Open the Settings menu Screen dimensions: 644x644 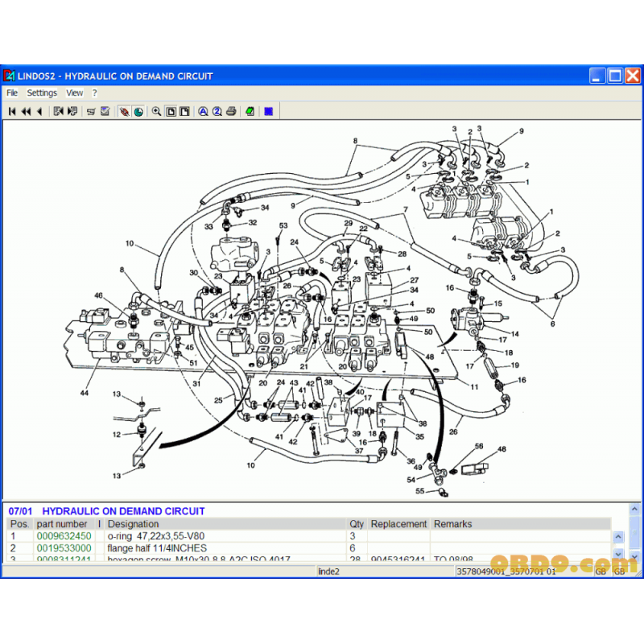pyautogui.click(x=42, y=93)
